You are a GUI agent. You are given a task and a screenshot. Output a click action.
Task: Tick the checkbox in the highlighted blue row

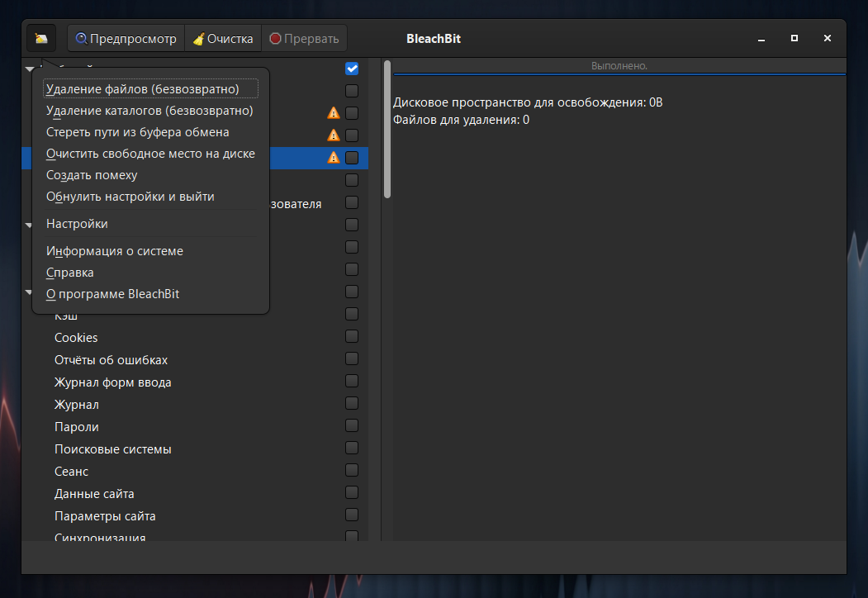[x=352, y=158]
